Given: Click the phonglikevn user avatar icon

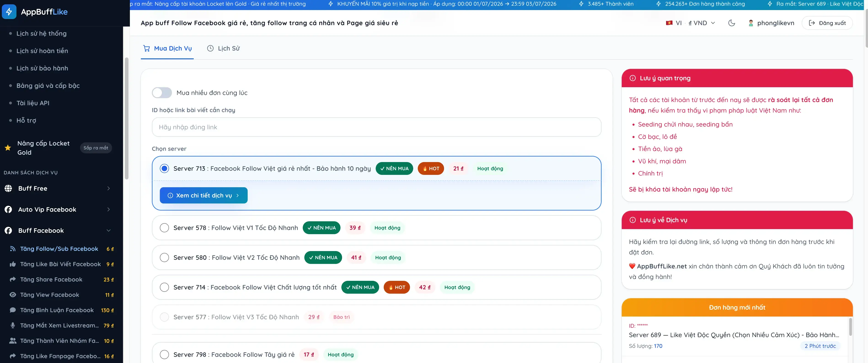Looking at the screenshot, I should pos(751,23).
